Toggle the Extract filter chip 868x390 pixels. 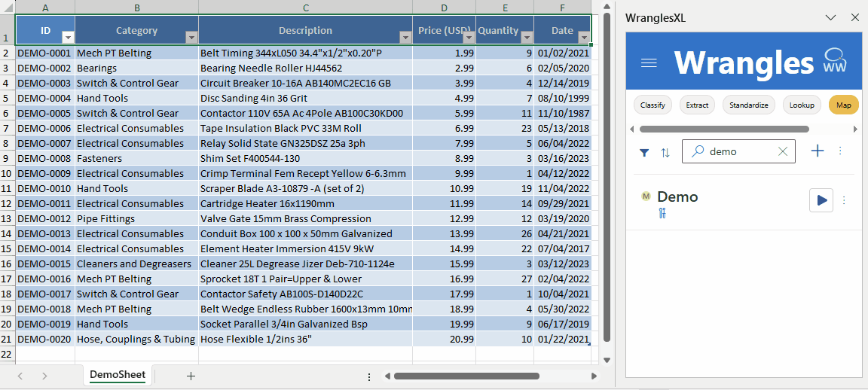[x=697, y=105]
